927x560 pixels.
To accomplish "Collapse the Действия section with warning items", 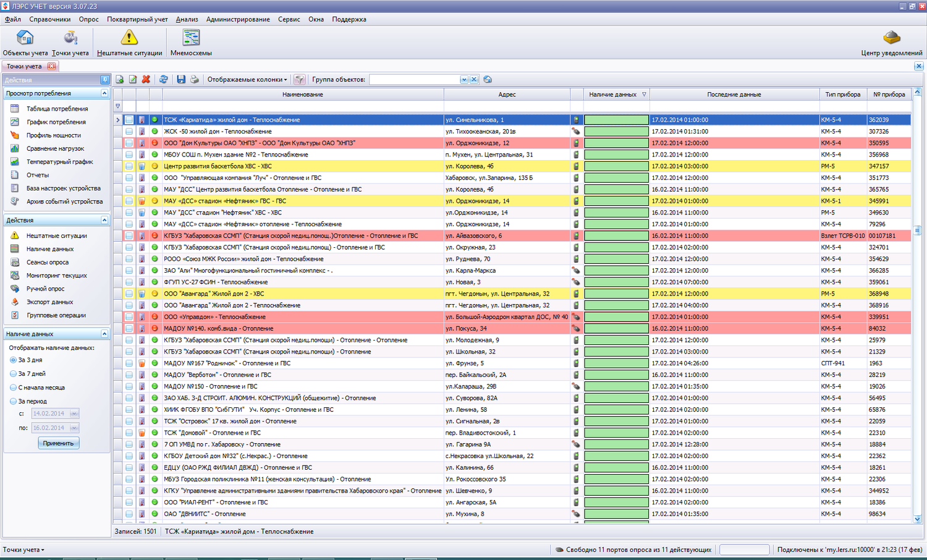I will (x=104, y=220).
